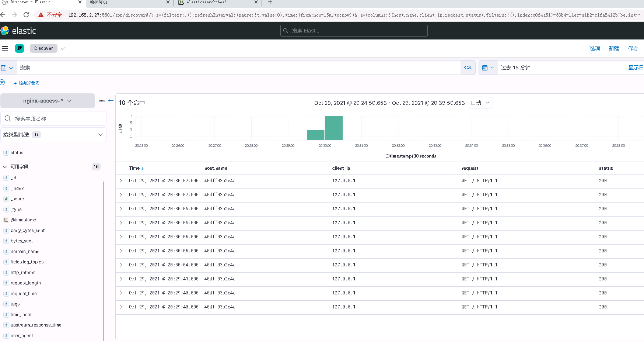Click the field name search input

(x=53, y=118)
